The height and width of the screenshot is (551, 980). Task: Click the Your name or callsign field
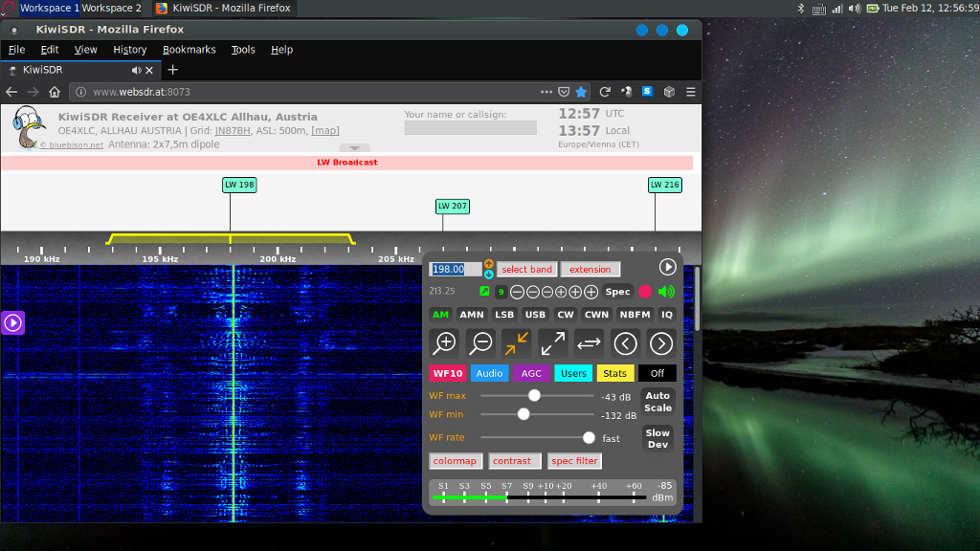(x=471, y=128)
